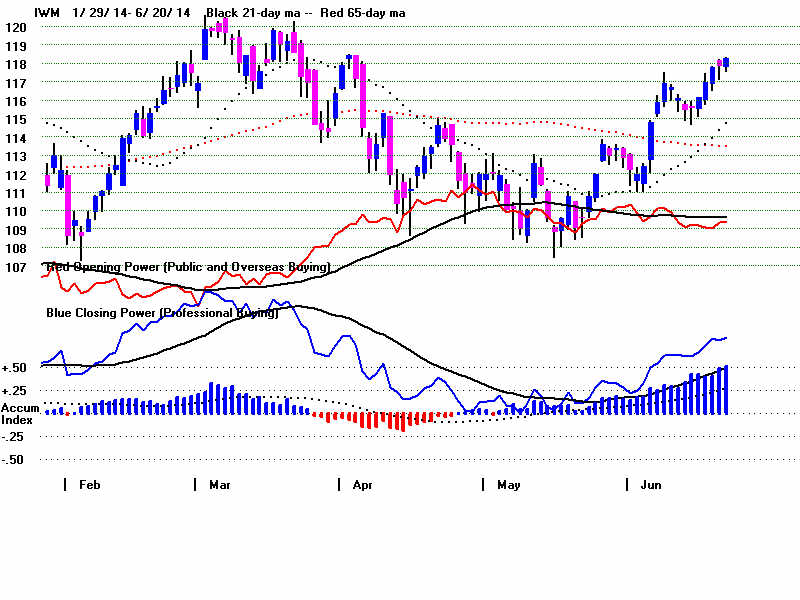Click the -.50 accumulation scale label
Image resolution: width=800 pixels, height=600 pixels.
click(x=12, y=460)
